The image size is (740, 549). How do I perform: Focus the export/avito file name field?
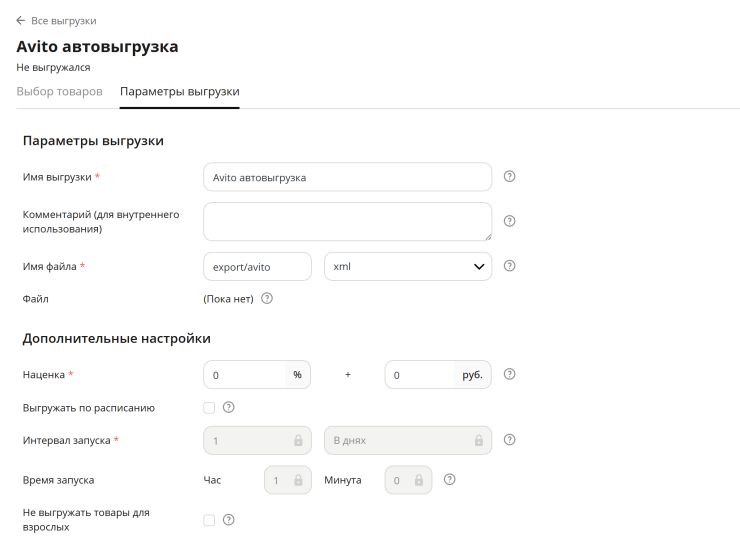tap(257, 267)
